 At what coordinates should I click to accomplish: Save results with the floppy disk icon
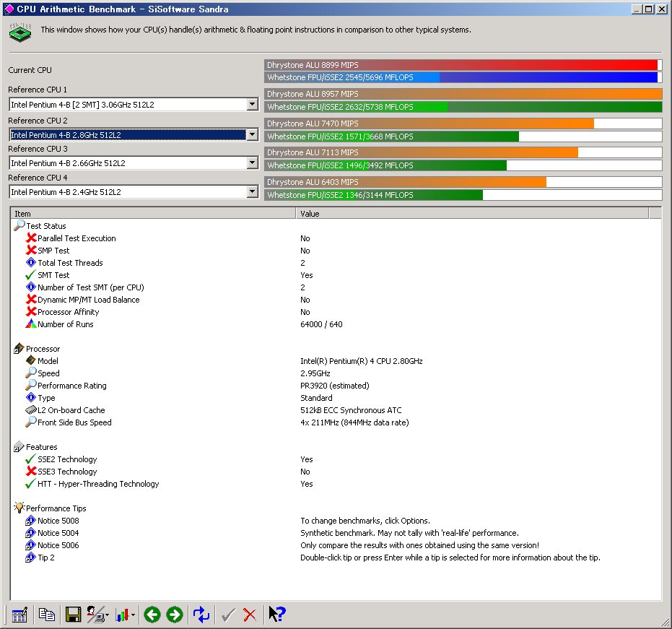[x=74, y=615]
